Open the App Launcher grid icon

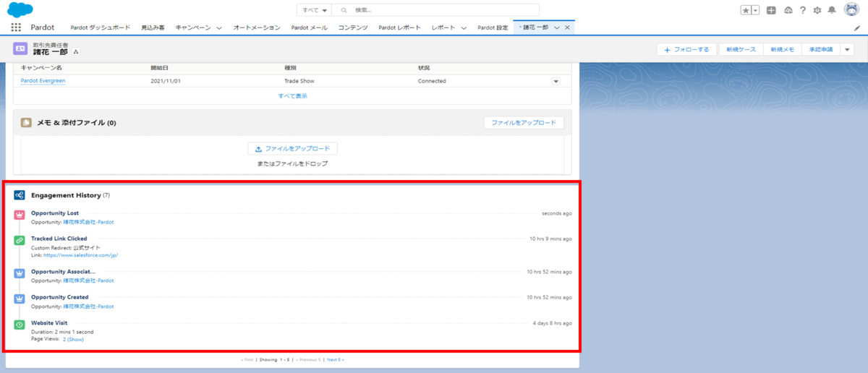[16, 27]
